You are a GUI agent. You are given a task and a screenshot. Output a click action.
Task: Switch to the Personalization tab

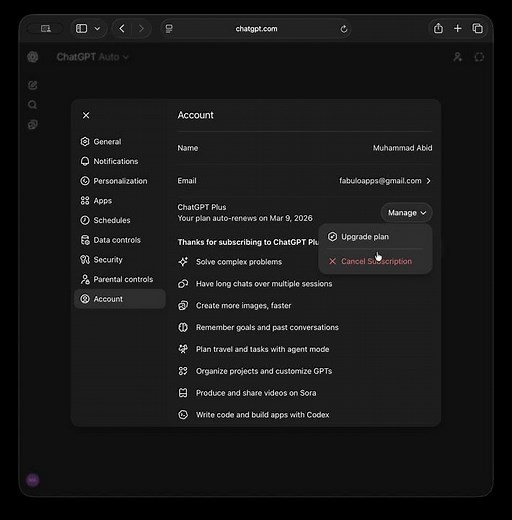pyautogui.click(x=120, y=181)
